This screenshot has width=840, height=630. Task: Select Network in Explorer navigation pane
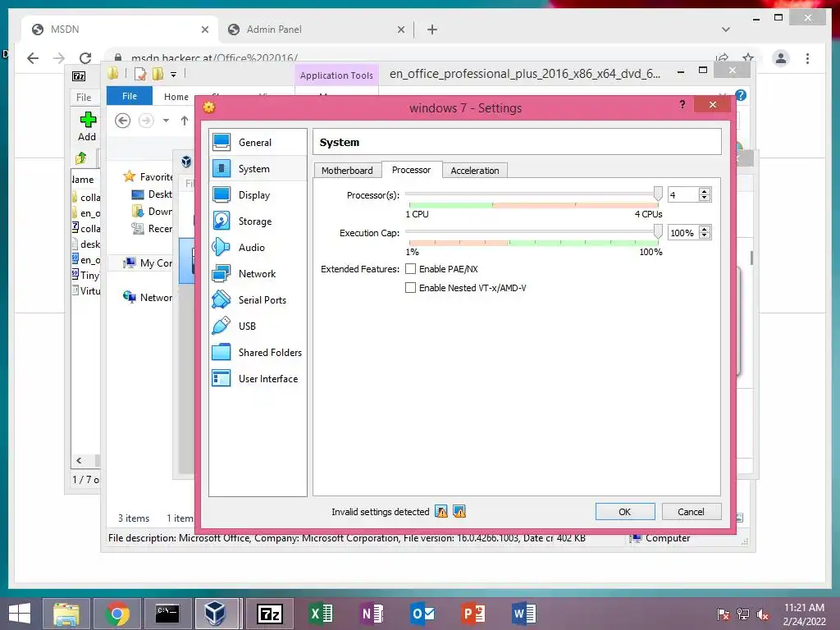(148, 297)
